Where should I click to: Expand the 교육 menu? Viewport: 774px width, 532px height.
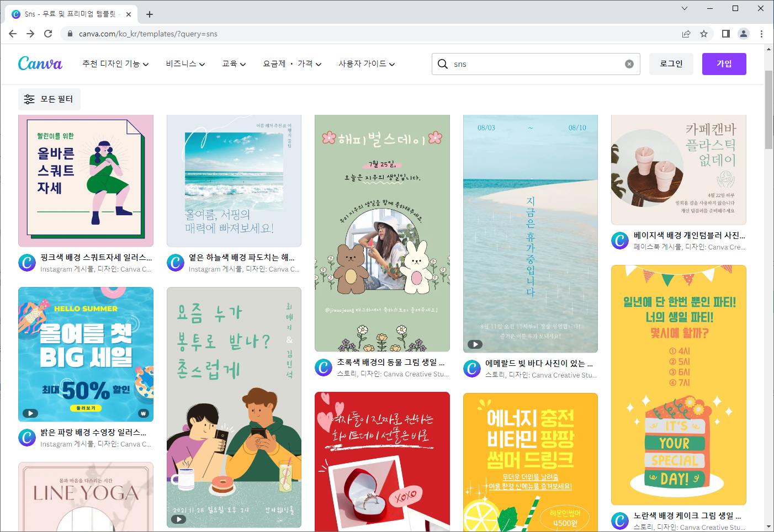(x=234, y=64)
